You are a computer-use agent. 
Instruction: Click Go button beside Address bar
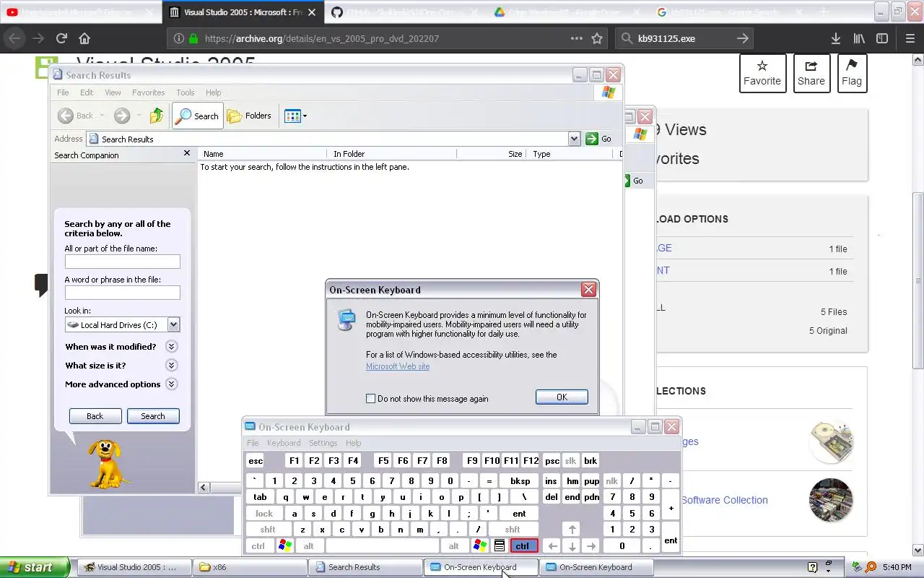tap(599, 139)
